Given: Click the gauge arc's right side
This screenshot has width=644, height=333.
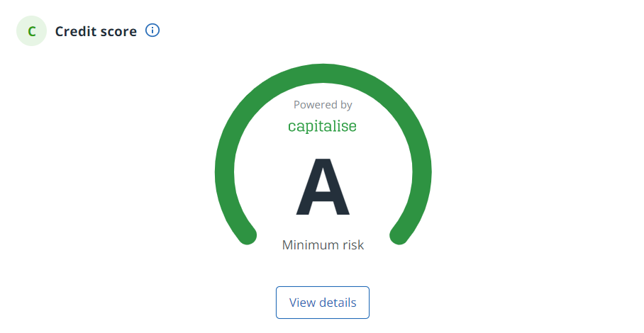Looking at the screenshot, I should pyautogui.click(x=422, y=172).
